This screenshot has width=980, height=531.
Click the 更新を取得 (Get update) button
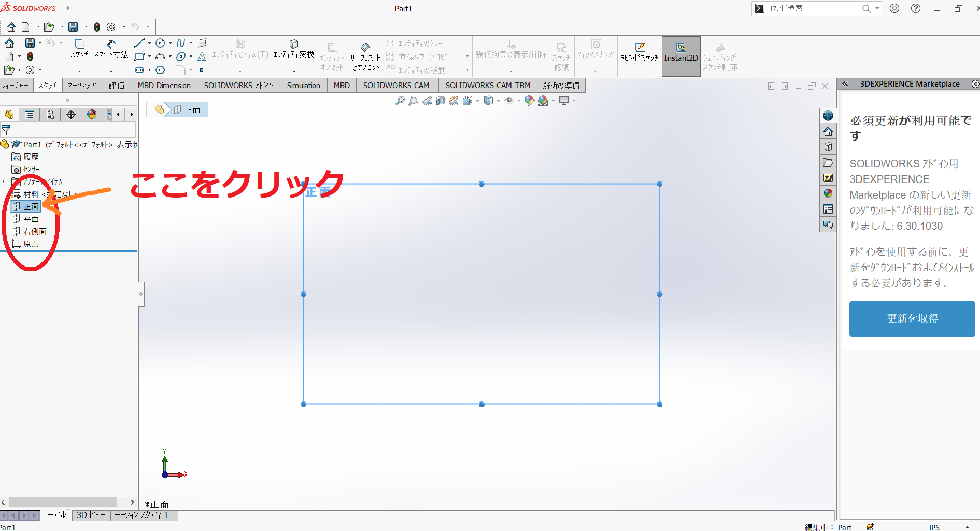pyautogui.click(x=912, y=319)
